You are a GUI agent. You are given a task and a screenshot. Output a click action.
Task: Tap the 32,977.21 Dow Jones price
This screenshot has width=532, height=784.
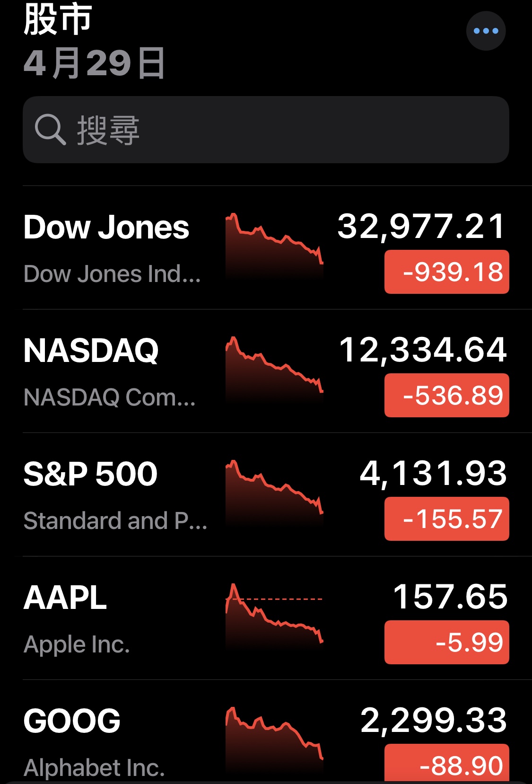[421, 227]
